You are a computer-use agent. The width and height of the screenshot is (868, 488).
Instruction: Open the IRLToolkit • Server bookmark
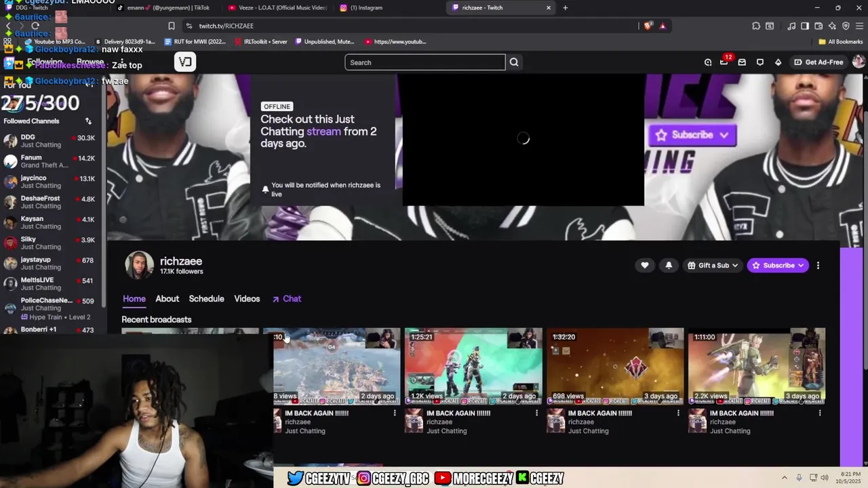260,41
